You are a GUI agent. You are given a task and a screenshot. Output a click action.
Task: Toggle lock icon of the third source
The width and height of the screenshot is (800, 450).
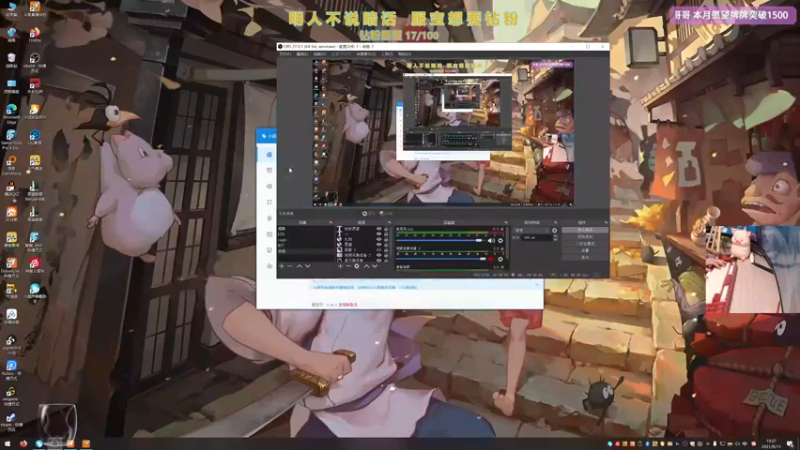[x=386, y=239]
